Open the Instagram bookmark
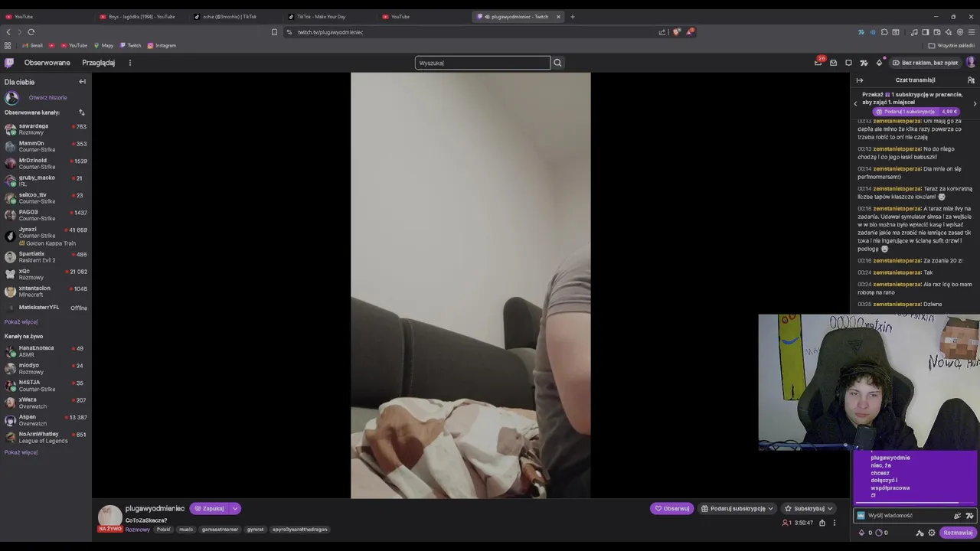 (x=162, y=46)
